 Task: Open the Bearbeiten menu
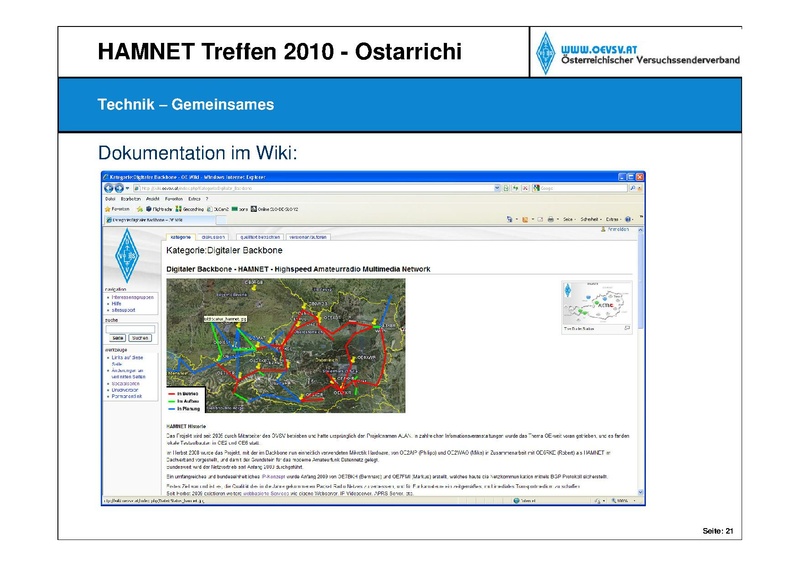click(x=131, y=199)
